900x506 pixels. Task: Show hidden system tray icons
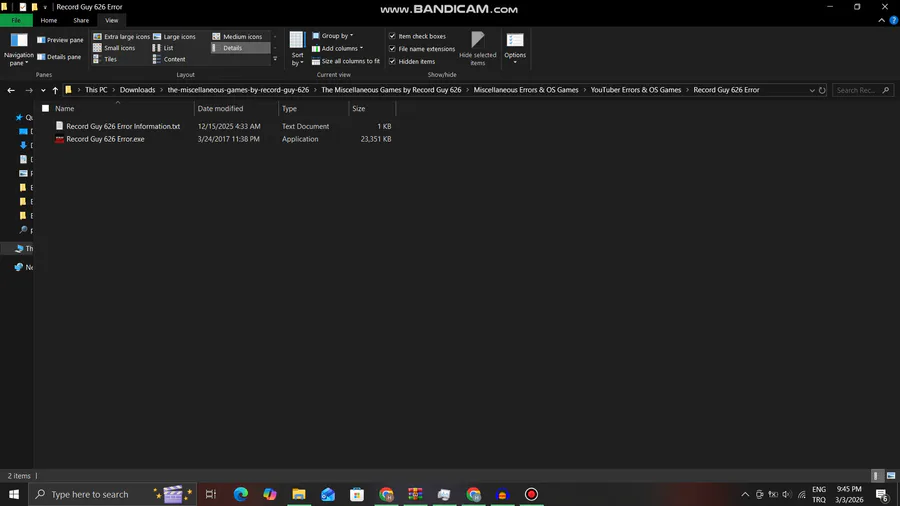coord(745,495)
